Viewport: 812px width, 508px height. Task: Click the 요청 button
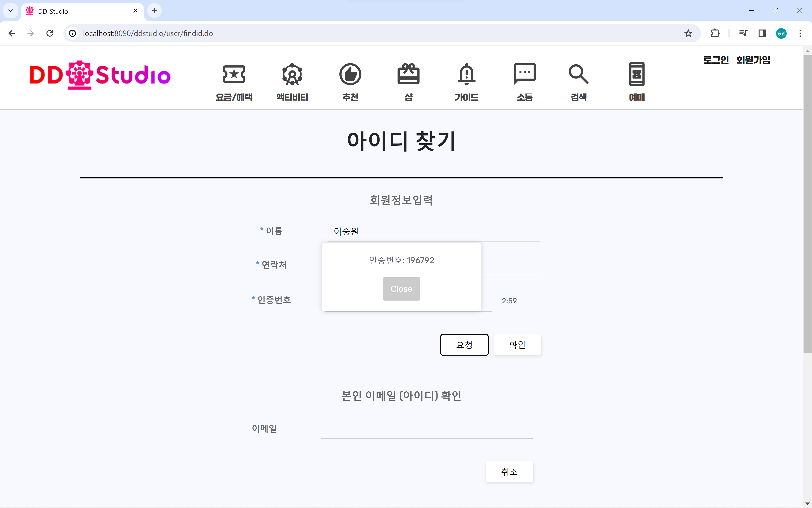[464, 345]
